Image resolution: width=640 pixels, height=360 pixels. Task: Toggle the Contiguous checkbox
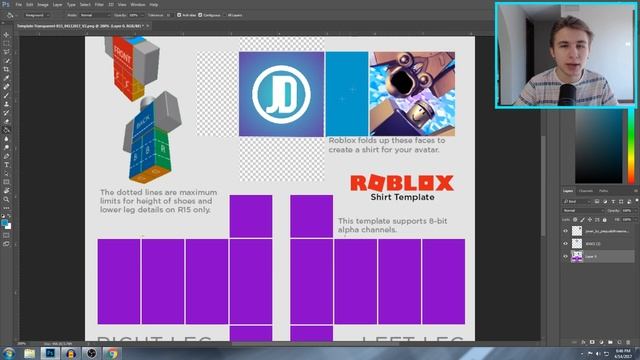(x=200, y=15)
